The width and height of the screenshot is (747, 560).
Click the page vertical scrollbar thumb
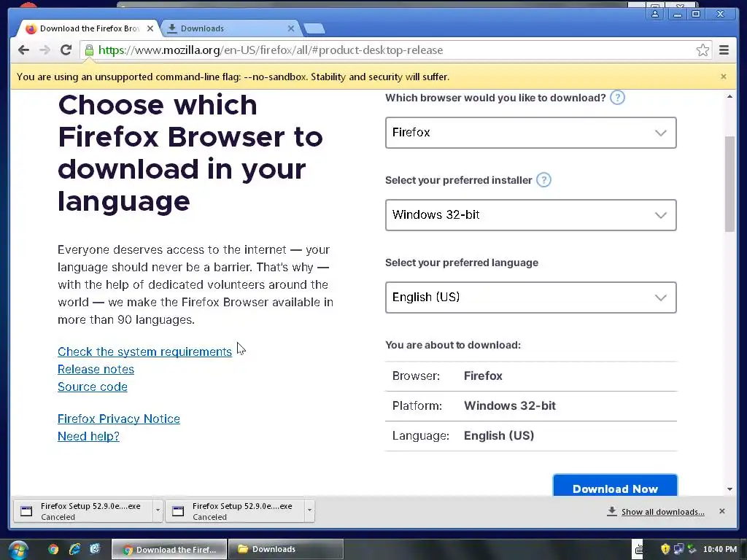pos(729,184)
